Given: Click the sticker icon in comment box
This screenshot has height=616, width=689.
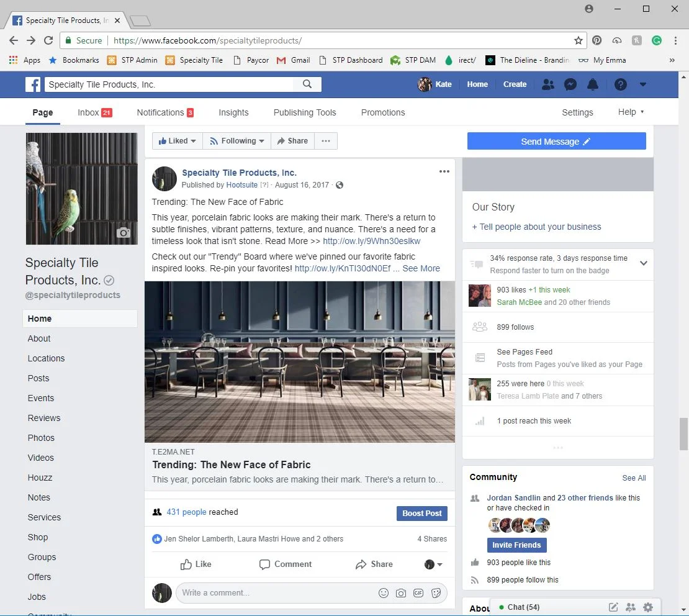Looking at the screenshot, I should (x=436, y=593).
